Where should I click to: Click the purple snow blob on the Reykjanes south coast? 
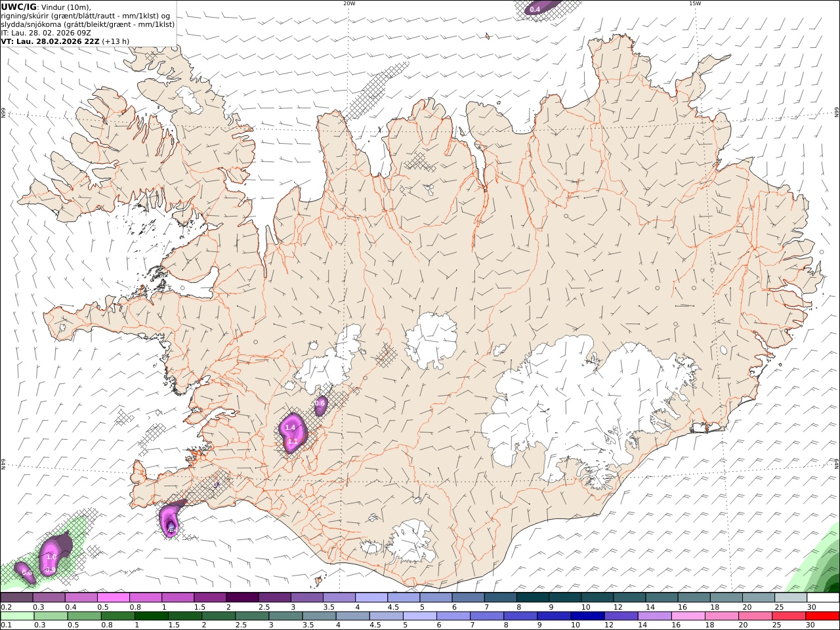(171, 518)
